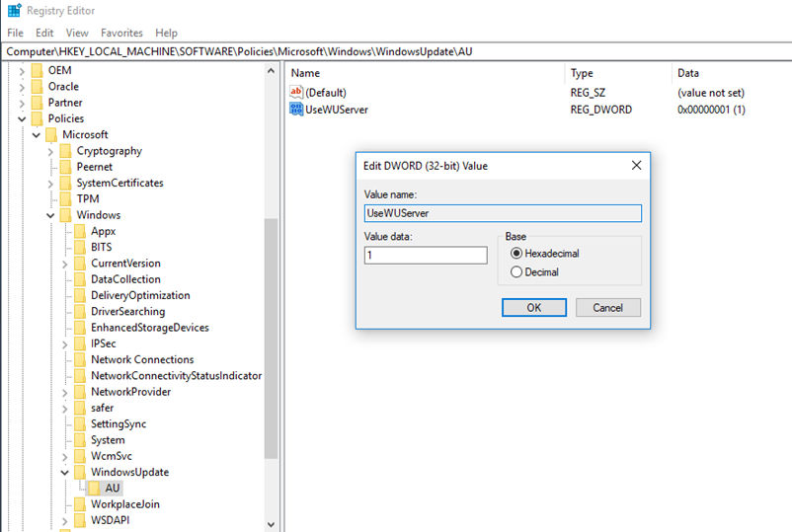Expand the OEM key

(22, 71)
